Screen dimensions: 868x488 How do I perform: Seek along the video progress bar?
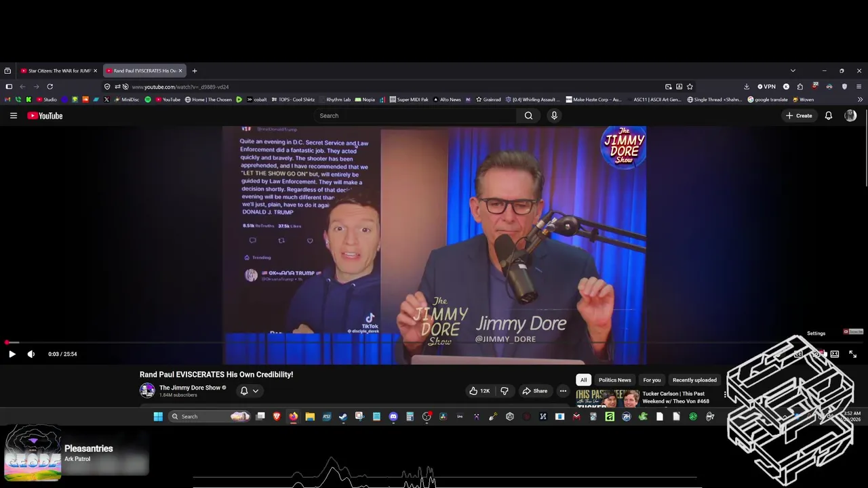tap(434, 342)
